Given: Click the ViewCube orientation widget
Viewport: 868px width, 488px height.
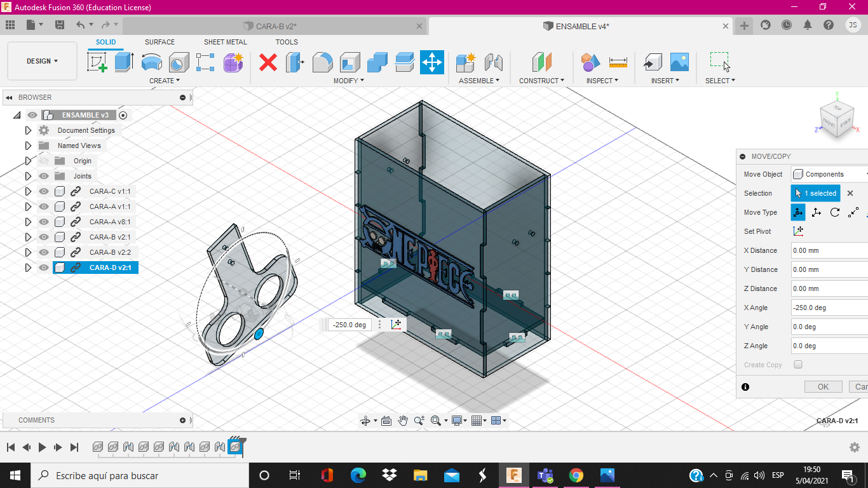Looking at the screenshot, I should pyautogui.click(x=837, y=118).
